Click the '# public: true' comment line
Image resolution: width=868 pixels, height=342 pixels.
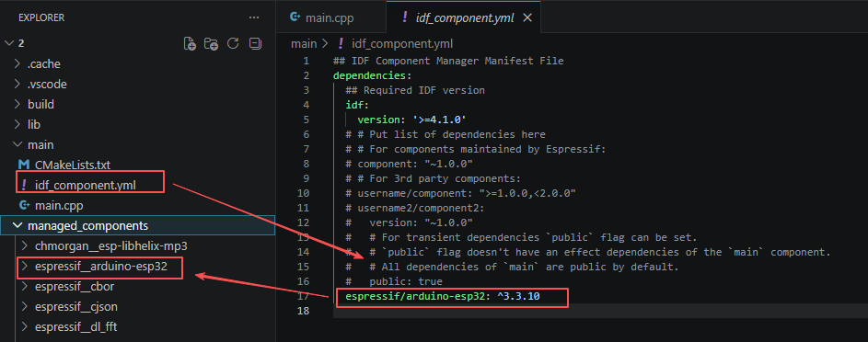(x=394, y=281)
